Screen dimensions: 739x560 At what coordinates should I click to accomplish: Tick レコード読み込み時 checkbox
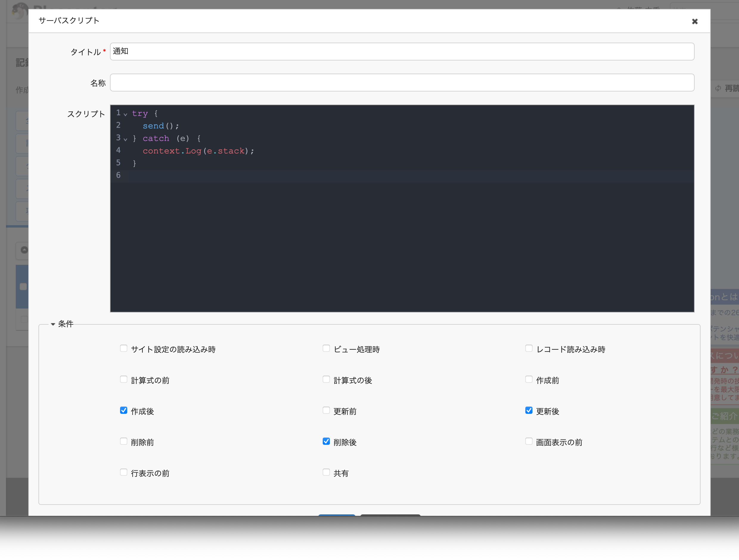click(x=529, y=348)
